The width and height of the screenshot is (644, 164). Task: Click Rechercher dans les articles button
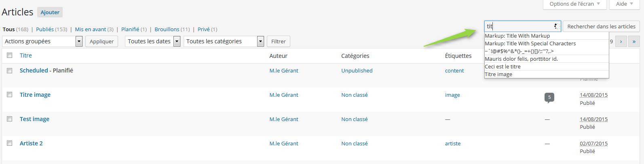click(x=601, y=26)
